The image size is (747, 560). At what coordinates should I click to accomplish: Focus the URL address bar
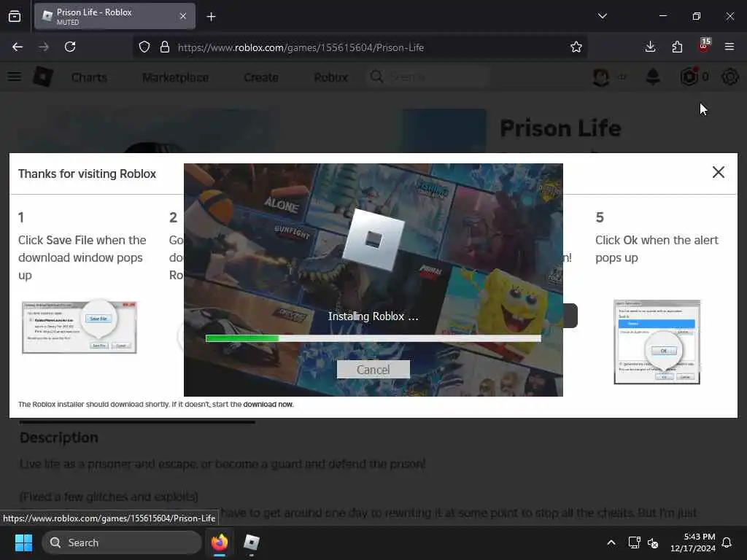coord(360,47)
